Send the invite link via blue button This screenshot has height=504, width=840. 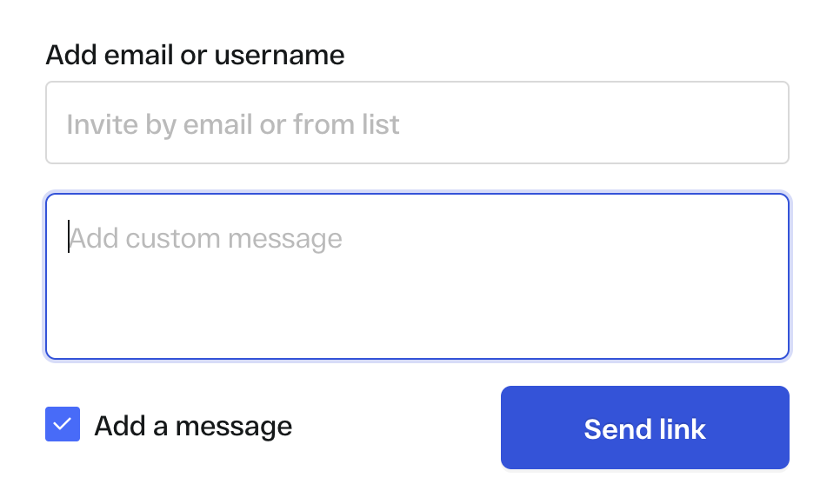tap(644, 428)
